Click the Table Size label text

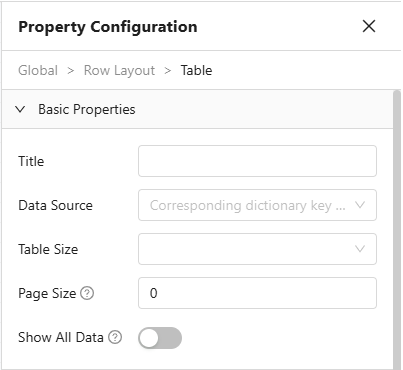(x=48, y=249)
